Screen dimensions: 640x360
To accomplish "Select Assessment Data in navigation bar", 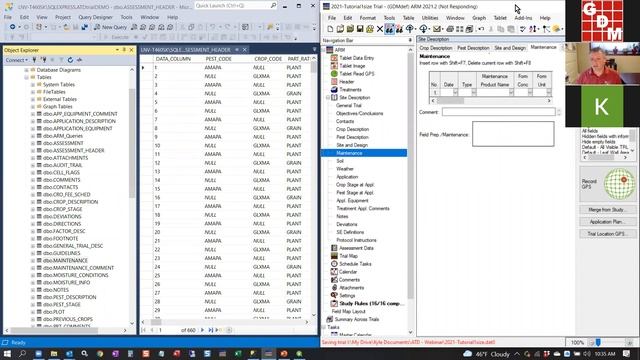I will tap(356, 248).
